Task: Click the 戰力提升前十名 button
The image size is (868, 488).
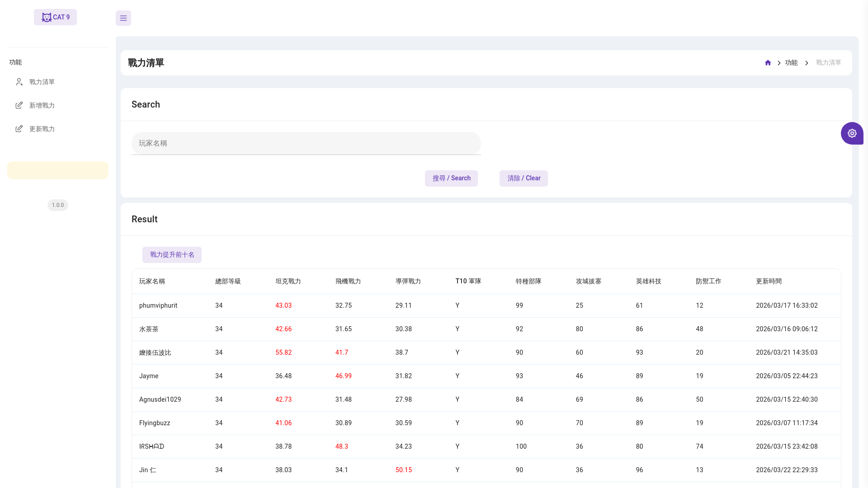Action: [x=172, y=255]
